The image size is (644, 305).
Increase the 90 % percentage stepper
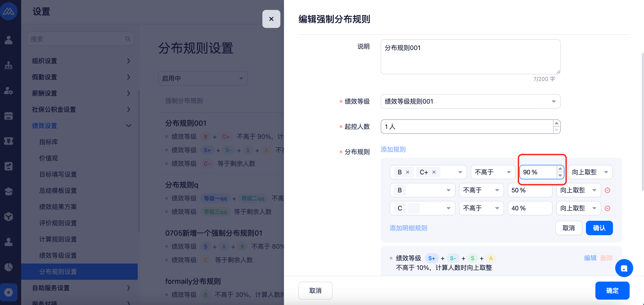point(560,169)
